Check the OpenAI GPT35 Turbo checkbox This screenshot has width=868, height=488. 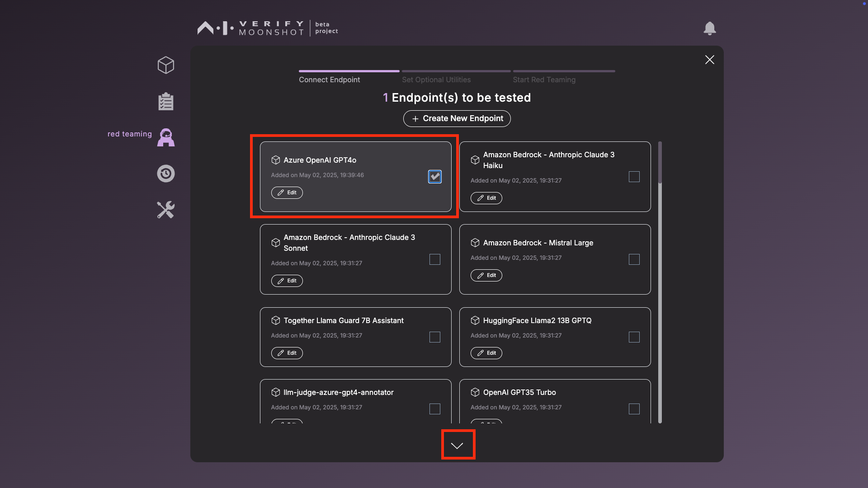pyautogui.click(x=634, y=409)
